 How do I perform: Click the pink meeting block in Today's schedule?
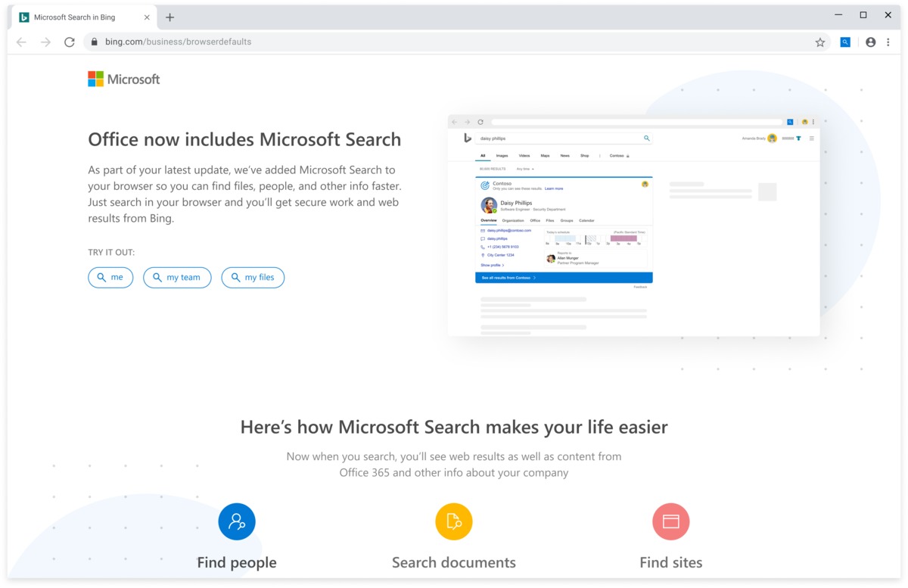(623, 238)
